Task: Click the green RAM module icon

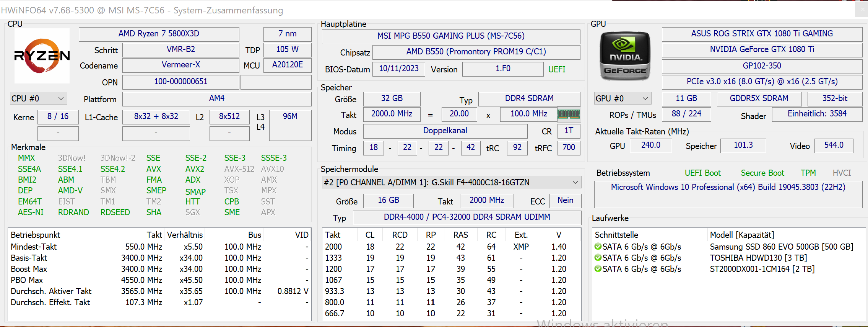Action: 569,114
